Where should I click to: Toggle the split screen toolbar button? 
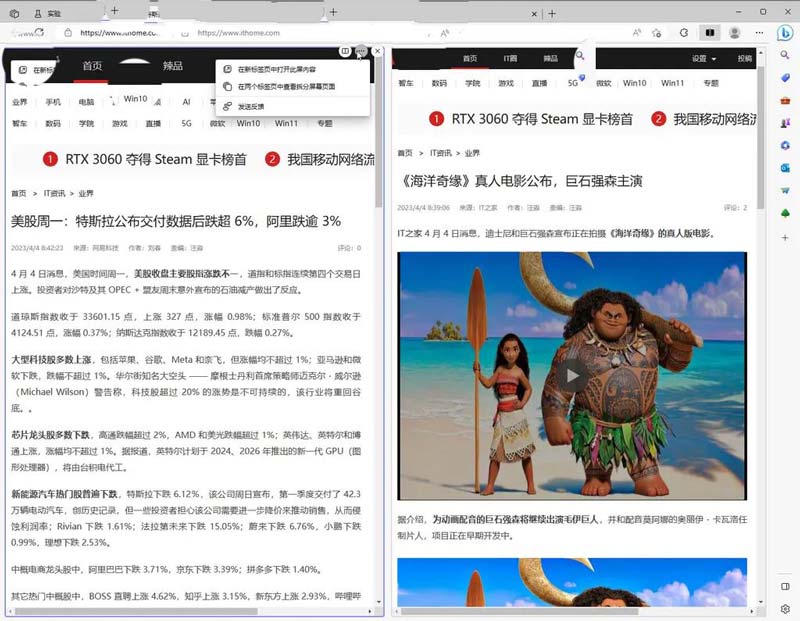tap(709, 33)
